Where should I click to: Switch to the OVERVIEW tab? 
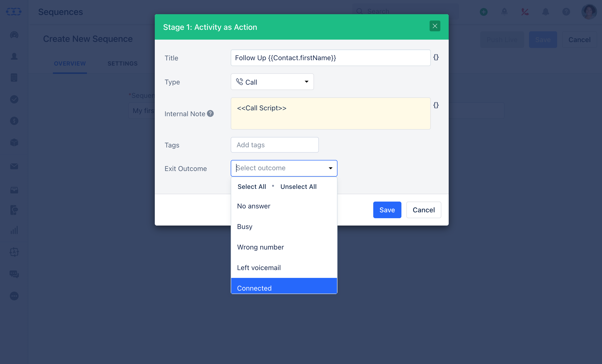pos(70,64)
